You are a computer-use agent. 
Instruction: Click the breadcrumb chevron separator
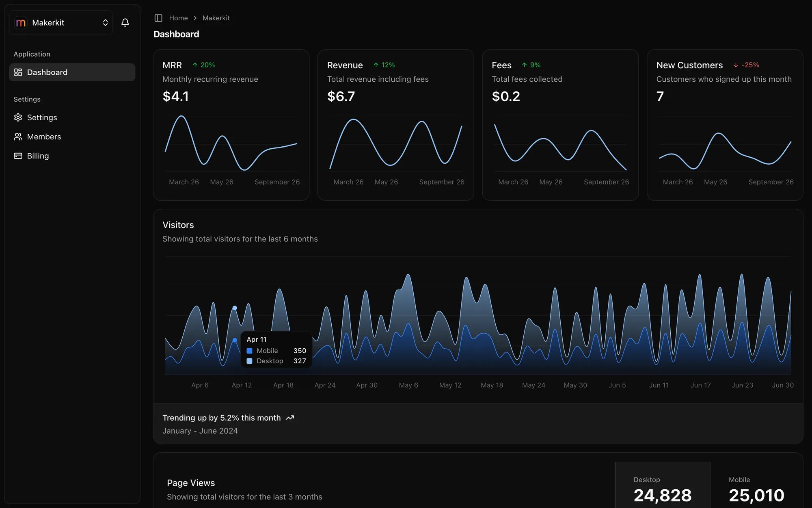click(195, 18)
